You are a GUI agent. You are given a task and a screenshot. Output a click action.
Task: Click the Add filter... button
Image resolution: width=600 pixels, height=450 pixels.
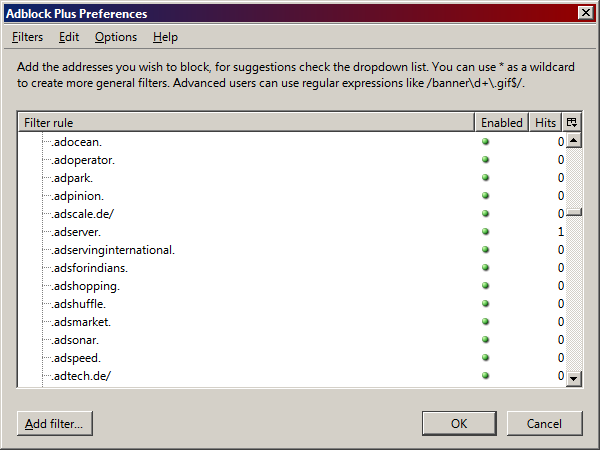click(x=55, y=424)
